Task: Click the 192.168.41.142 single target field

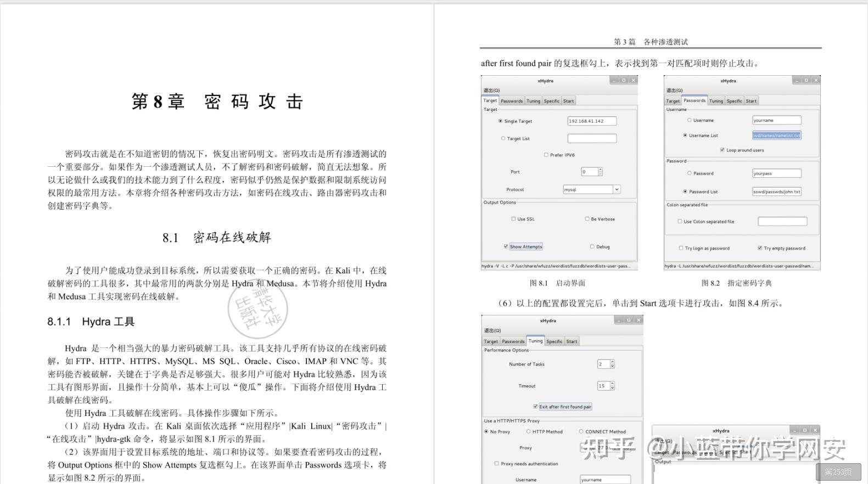Action: (x=592, y=121)
